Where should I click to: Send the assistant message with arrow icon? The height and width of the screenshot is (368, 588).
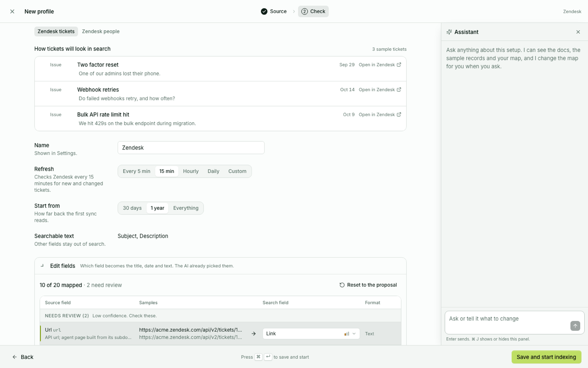[x=575, y=326]
